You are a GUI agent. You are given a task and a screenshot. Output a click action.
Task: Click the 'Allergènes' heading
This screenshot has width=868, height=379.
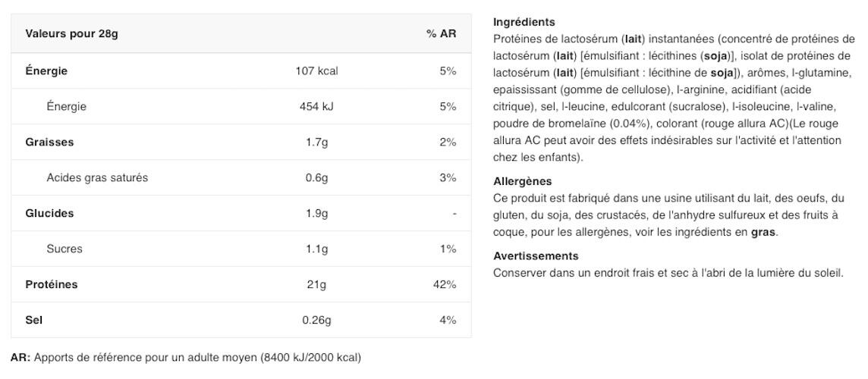pos(522,181)
